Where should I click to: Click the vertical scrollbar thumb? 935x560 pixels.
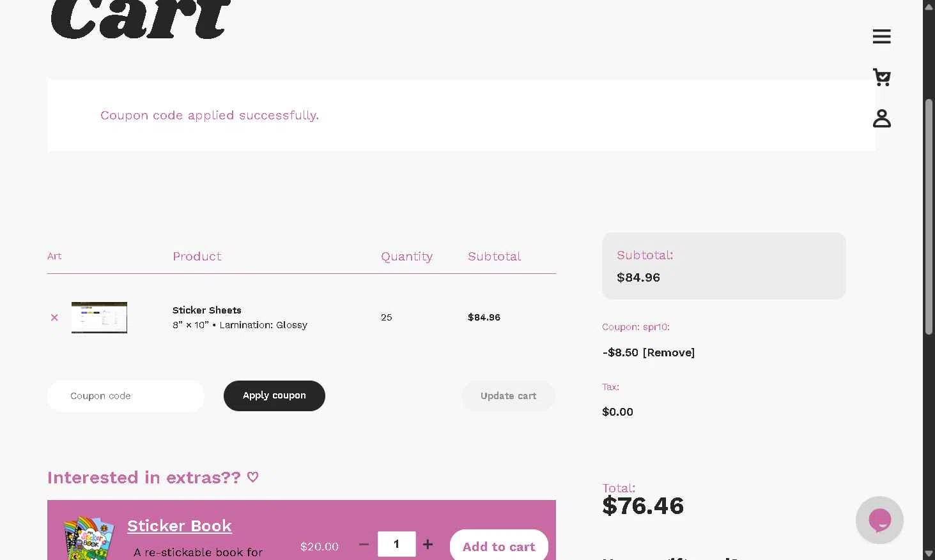point(929,217)
